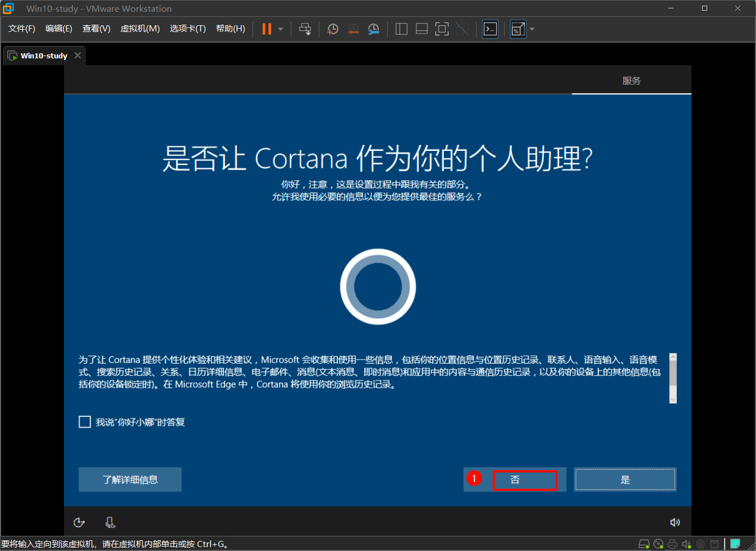Select the microphone icon on the Cortana screen
Screen dimensions: 756x551
click(110, 522)
